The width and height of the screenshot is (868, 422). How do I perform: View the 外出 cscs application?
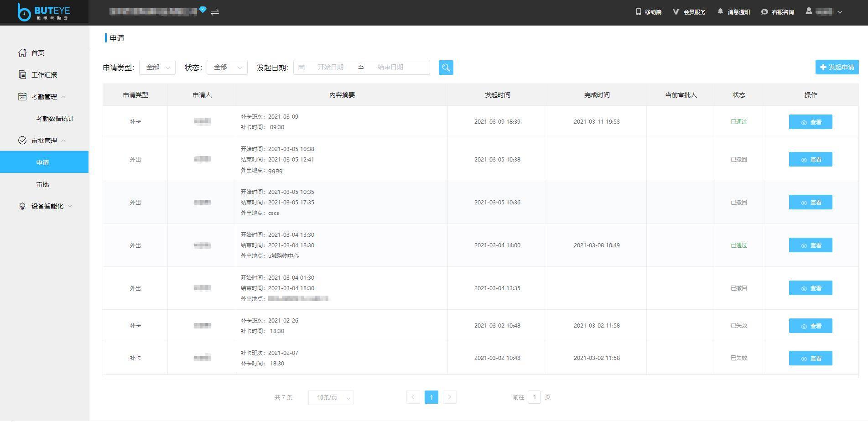[x=811, y=202]
